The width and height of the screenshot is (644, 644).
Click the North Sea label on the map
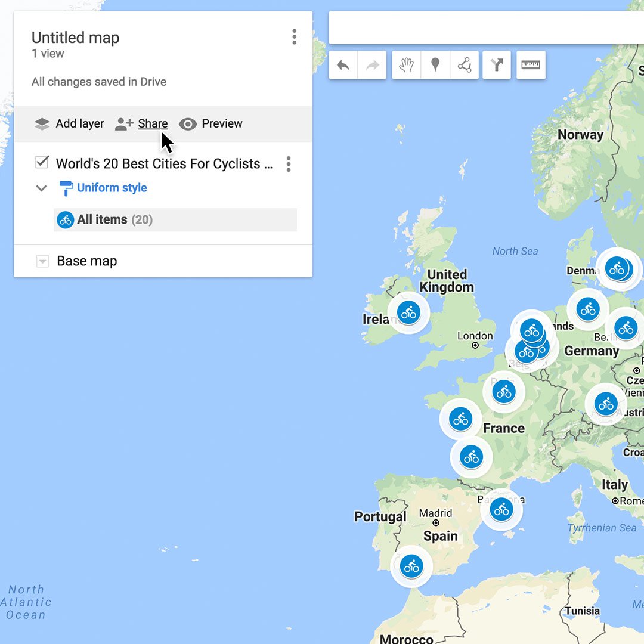click(x=515, y=252)
